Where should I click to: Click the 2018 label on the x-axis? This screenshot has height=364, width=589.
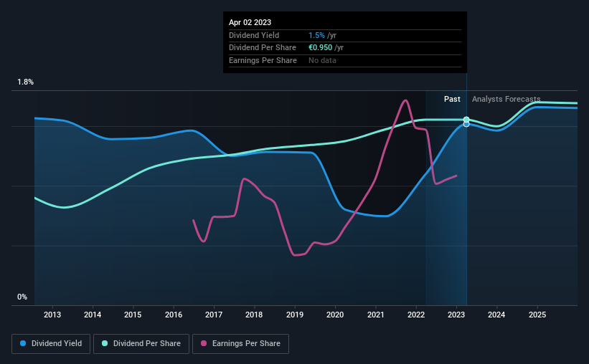pos(254,315)
